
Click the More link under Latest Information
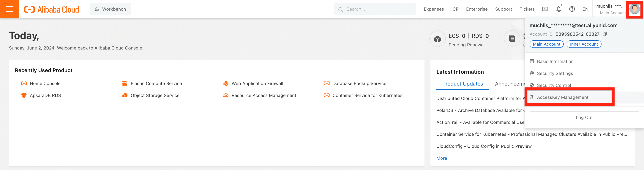point(441,158)
